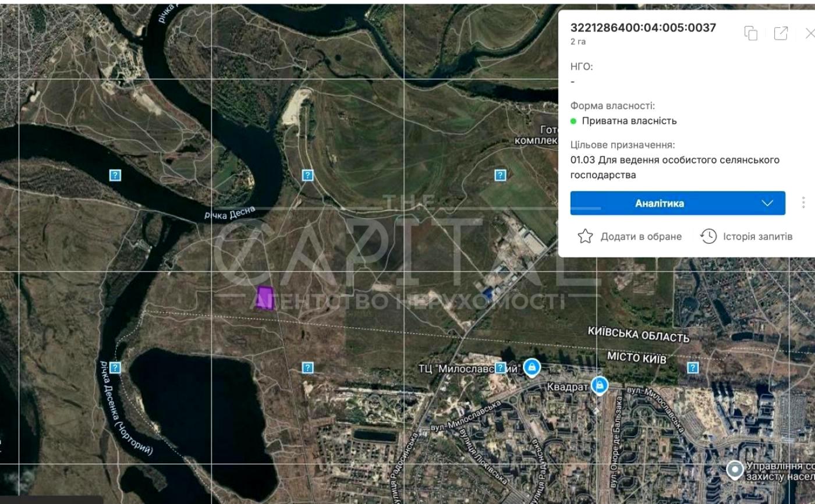Click the Приватна власність ownership status
Image resolution: width=815 pixels, height=504 pixels.
click(x=629, y=121)
